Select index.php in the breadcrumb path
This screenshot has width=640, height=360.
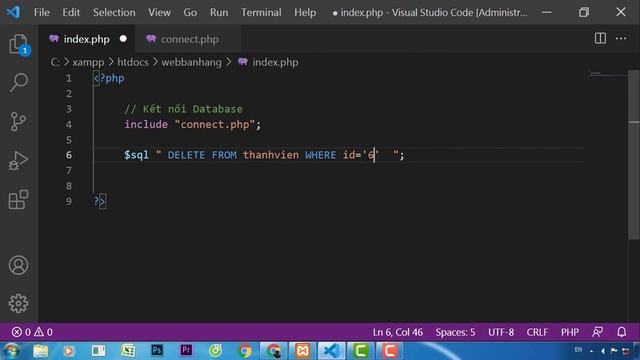click(275, 62)
